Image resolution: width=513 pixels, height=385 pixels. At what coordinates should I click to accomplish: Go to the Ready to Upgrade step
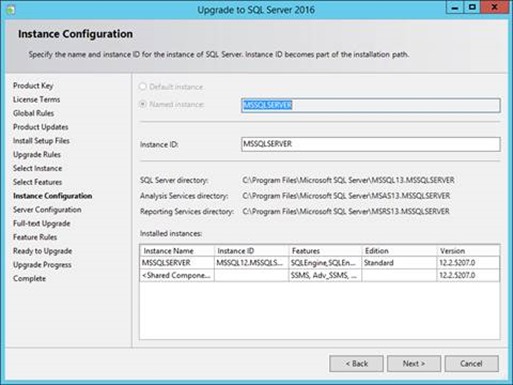coord(43,251)
